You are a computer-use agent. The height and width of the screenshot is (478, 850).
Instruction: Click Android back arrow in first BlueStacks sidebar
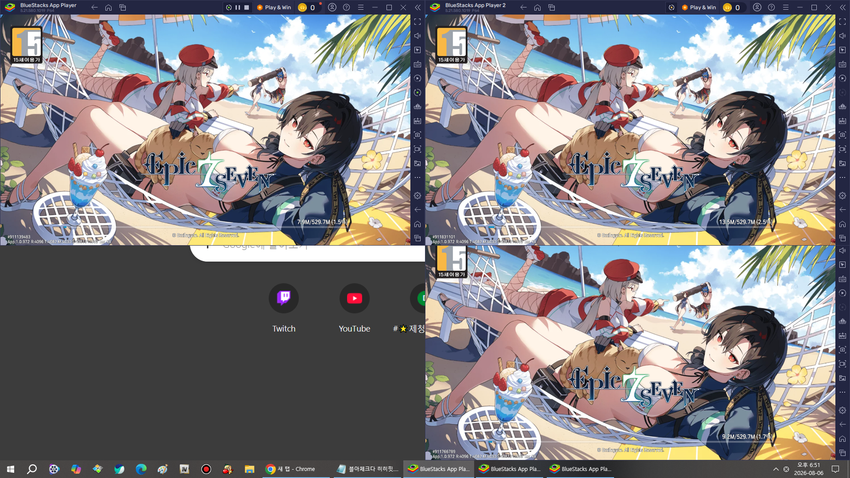coord(417,210)
